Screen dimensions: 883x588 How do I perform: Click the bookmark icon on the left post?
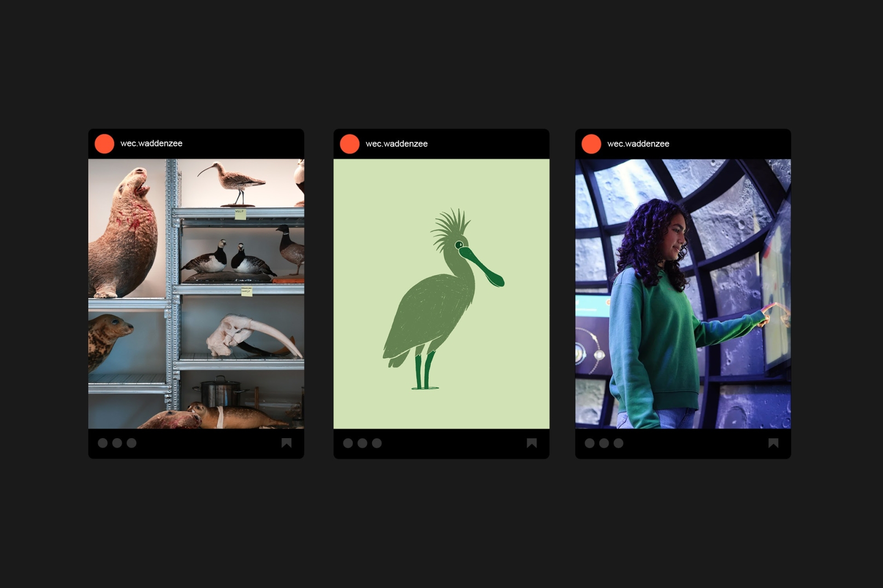point(287,443)
